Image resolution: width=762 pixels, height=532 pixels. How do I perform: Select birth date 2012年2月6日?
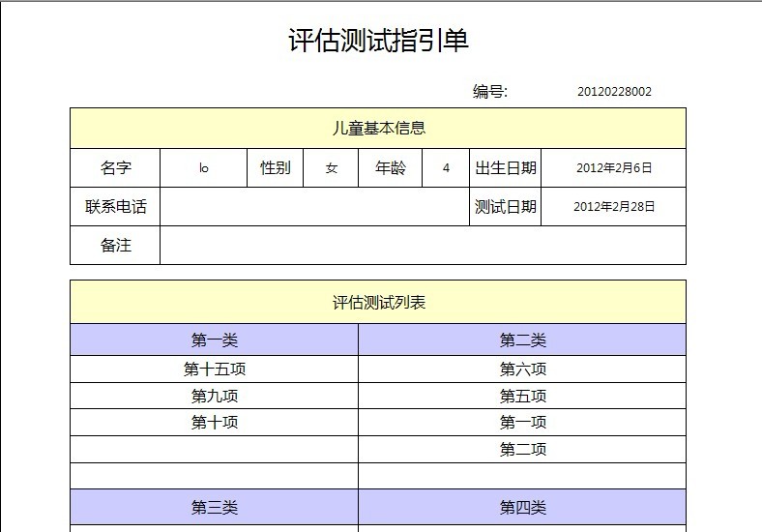(x=614, y=167)
